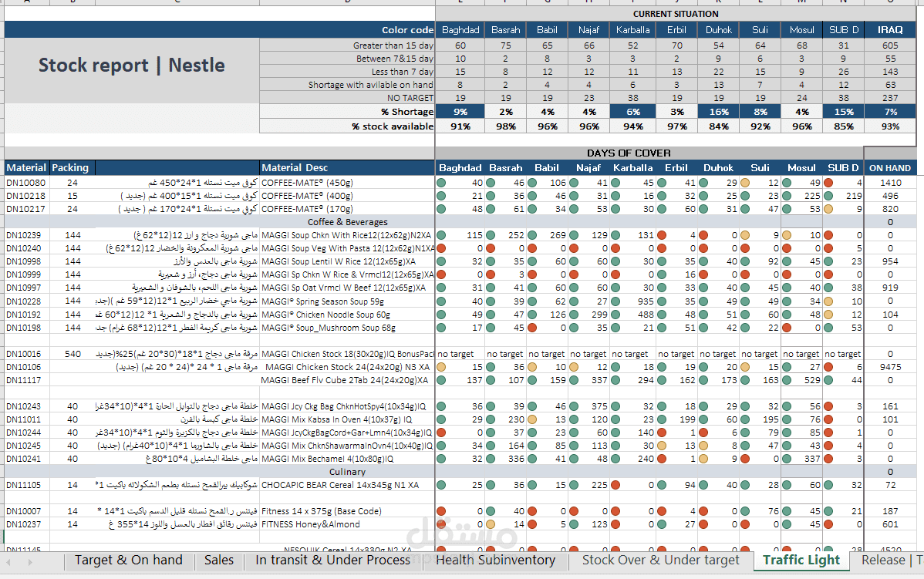Click the red Karballa light in DN11105 row
This screenshot has height=579, width=924.
(615, 486)
